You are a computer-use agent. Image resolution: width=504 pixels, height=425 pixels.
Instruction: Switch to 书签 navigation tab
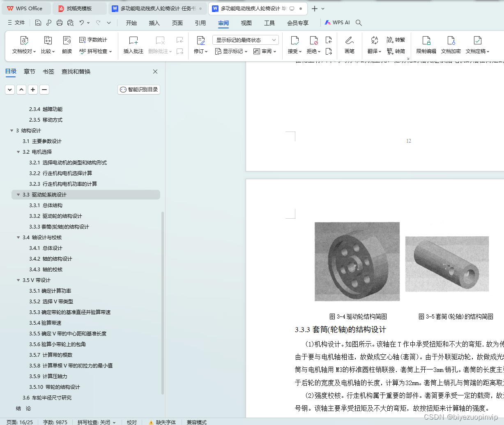(48, 72)
